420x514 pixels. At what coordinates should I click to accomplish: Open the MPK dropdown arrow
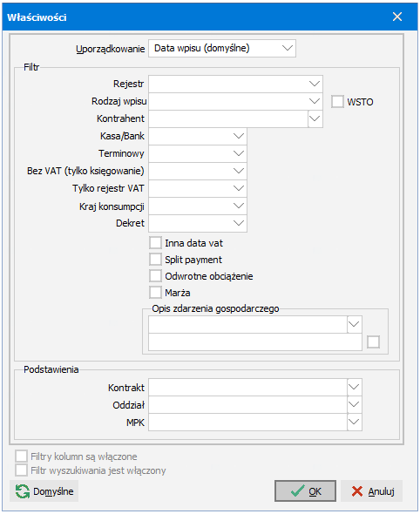[354, 422]
